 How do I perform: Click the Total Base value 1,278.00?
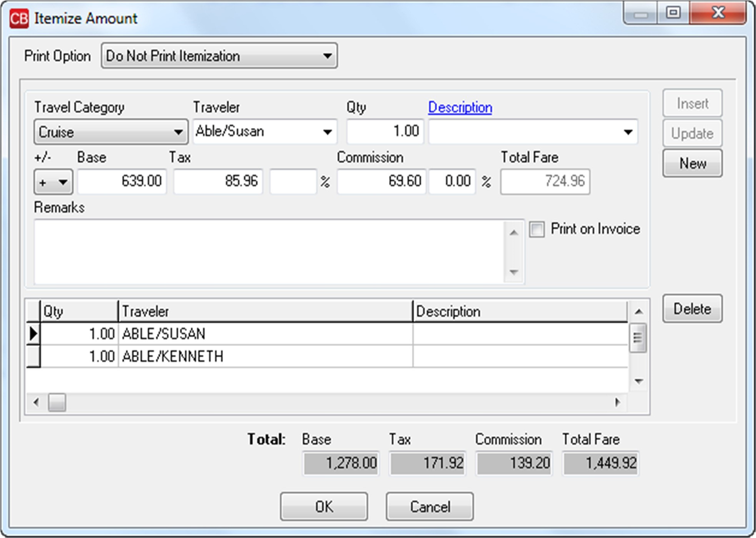pyautogui.click(x=341, y=463)
